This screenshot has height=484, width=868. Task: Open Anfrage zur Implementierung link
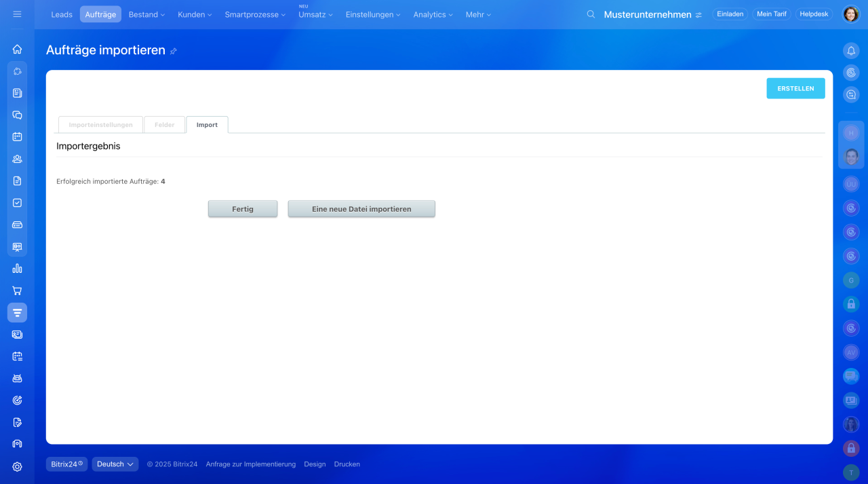coord(251,464)
